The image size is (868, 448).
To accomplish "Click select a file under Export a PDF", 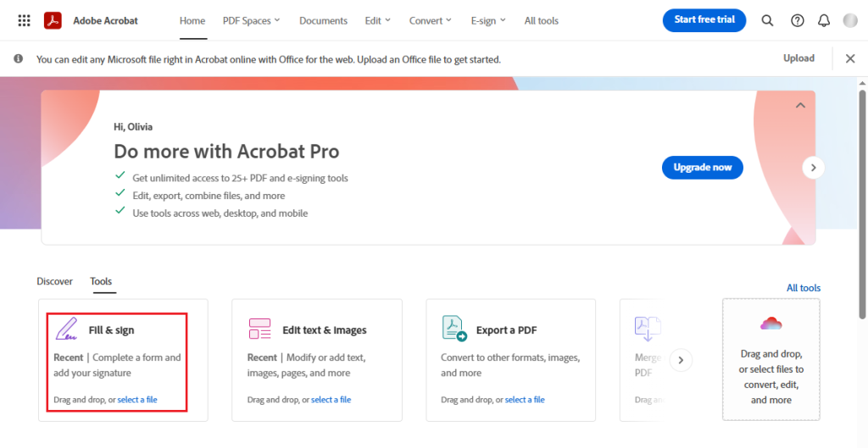I will coord(525,400).
